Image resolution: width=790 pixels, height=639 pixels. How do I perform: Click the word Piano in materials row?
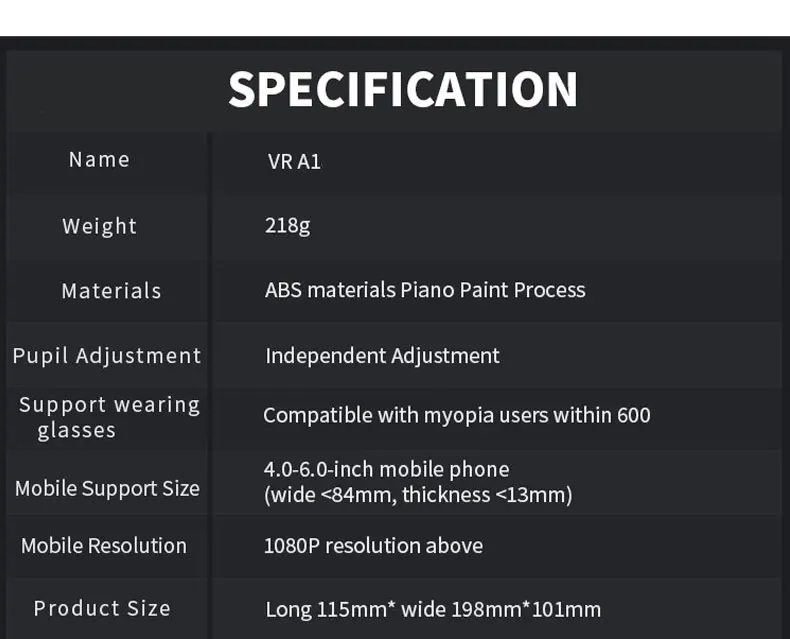pos(427,290)
